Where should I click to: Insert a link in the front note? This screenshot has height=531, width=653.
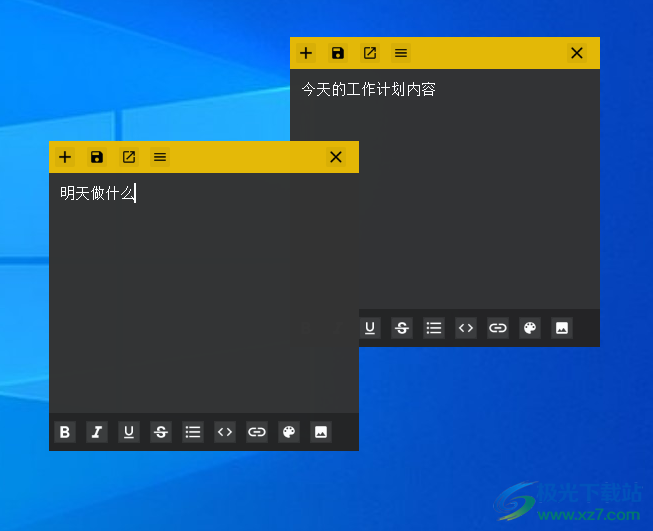tap(257, 432)
